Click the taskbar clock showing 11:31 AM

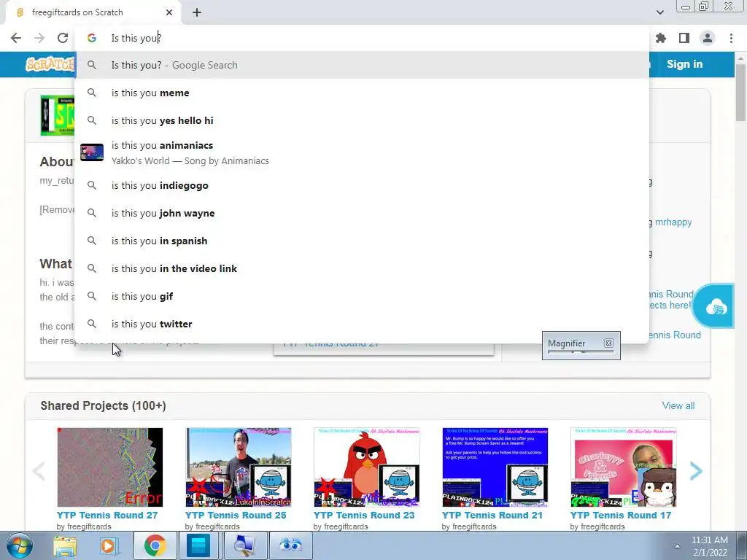710,546
